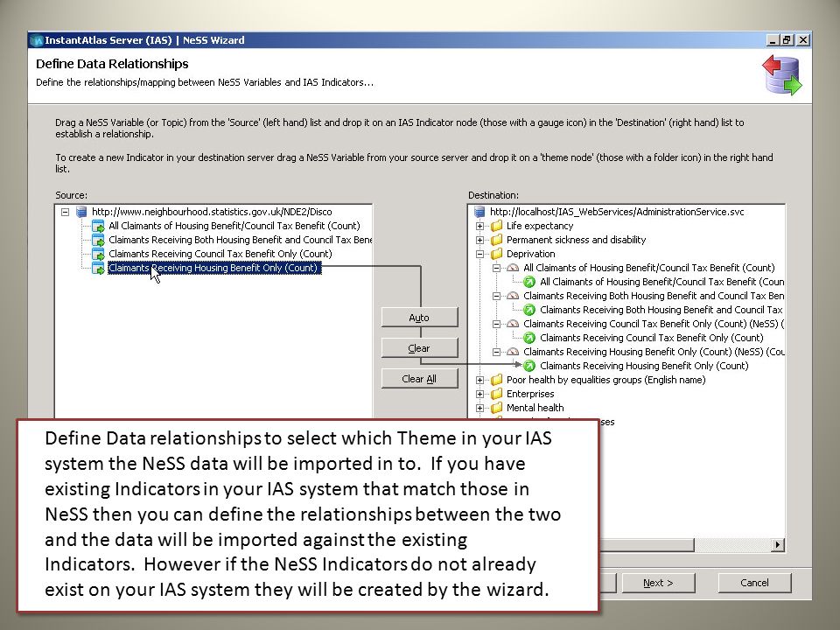Viewport: 840px width, 630px height.
Task: Select source Claimants Receiving Council Tax Benefit Only
Action: pos(220,254)
